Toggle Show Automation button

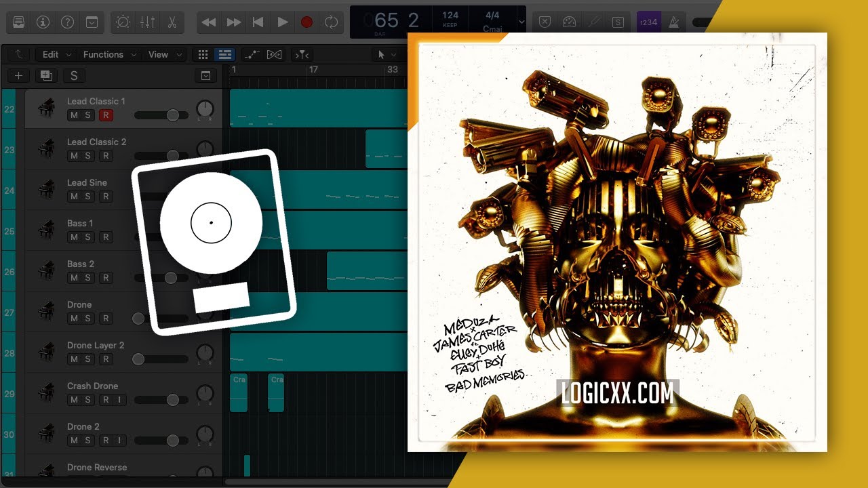point(252,55)
